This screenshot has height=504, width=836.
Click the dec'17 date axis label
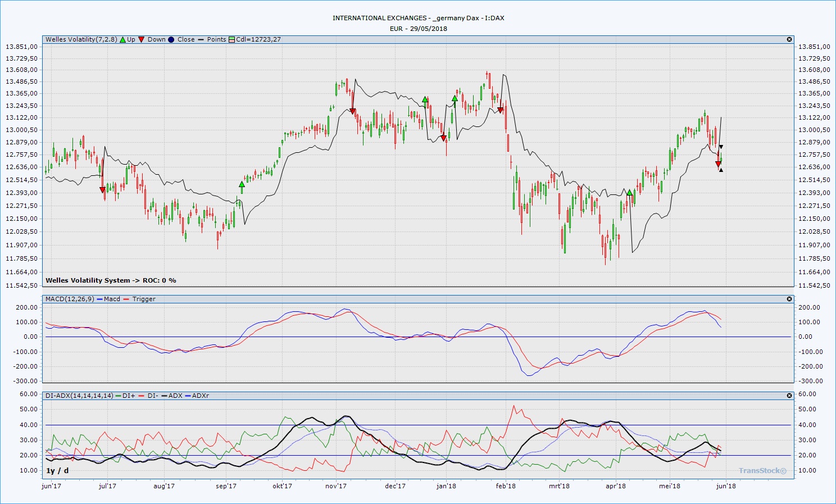click(396, 486)
